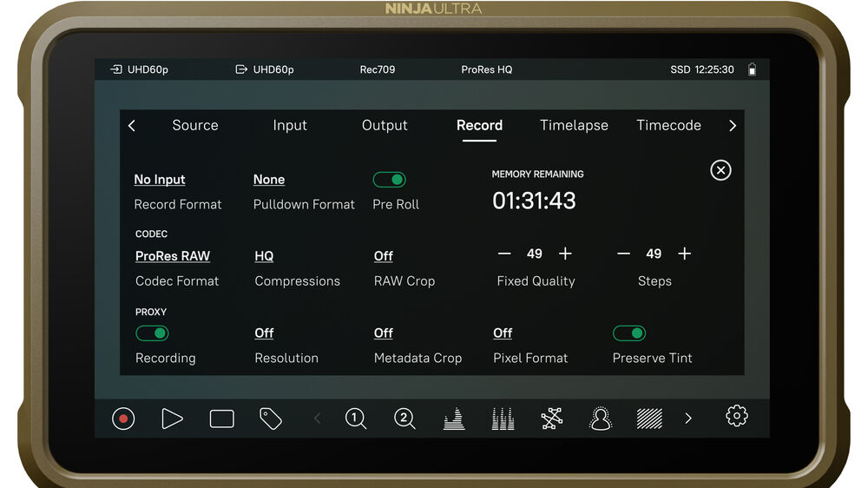This screenshot has width=868, height=488.
Task: Select the Record tab
Action: (479, 125)
